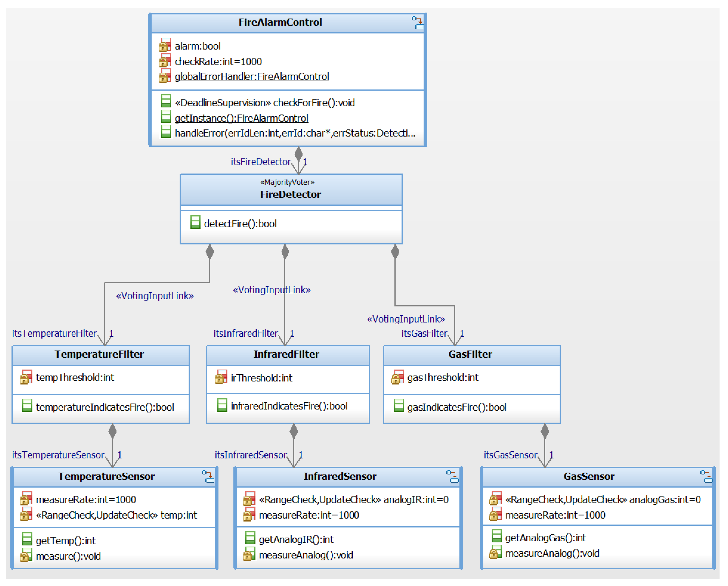The height and width of the screenshot is (586, 728).
Task: Click the TemperatureSensor composite icon in header
Action: (208, 477)
